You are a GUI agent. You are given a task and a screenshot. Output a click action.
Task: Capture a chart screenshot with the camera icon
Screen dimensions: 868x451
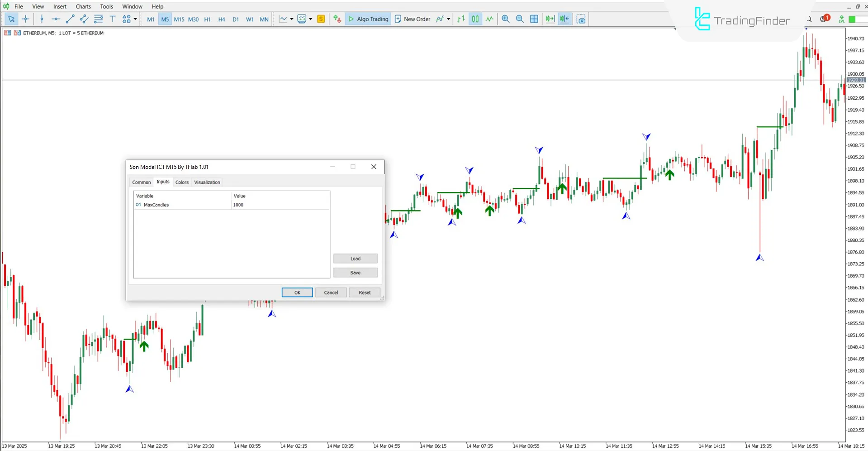point(581,19)
